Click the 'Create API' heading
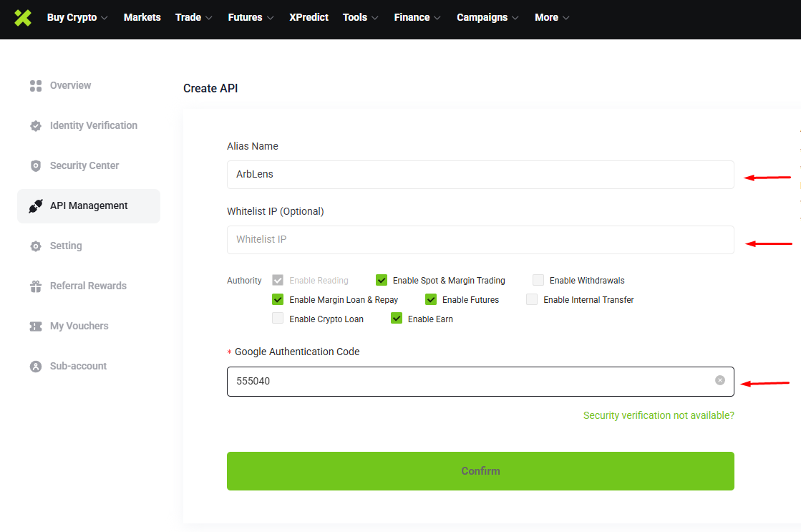This screenshot has width=801, height=532. coord(210,88)
